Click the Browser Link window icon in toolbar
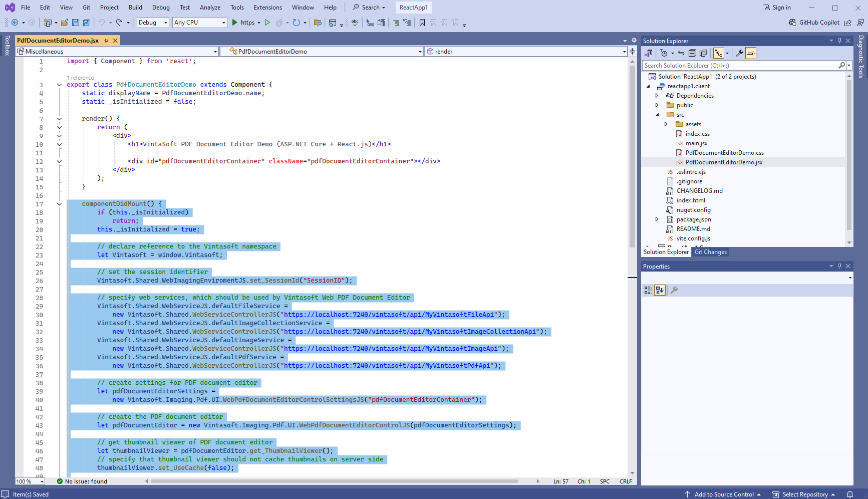The width and height of the screenshot is (868, 499). (x=333, y=23)
